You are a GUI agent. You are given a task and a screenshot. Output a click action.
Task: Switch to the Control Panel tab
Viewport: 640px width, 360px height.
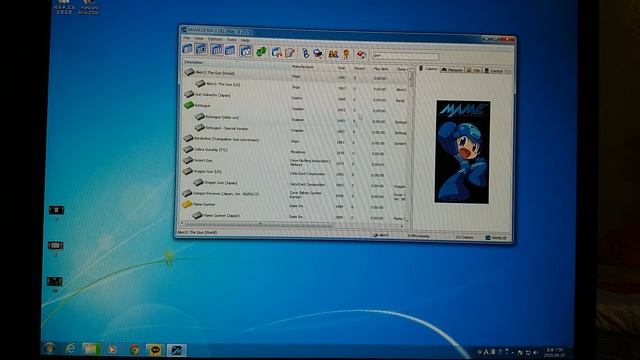(x=494, y=71)
